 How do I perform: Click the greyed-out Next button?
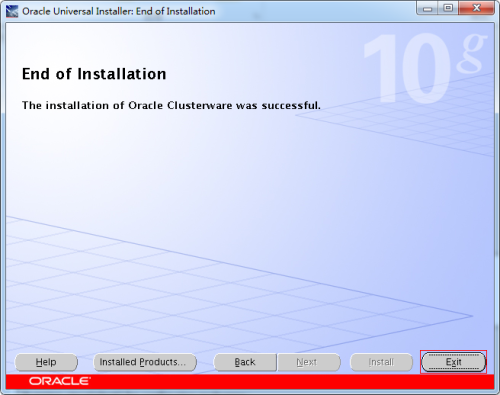[x=309, y=362]
